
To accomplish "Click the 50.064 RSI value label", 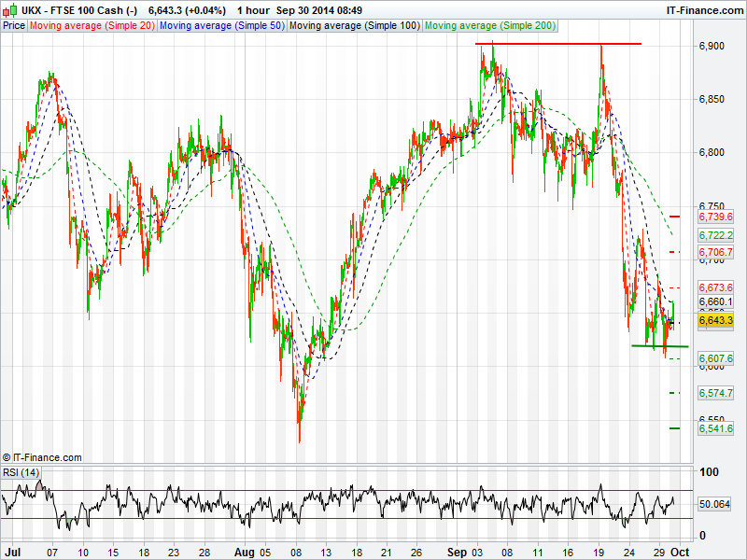I will click(716, 504).
